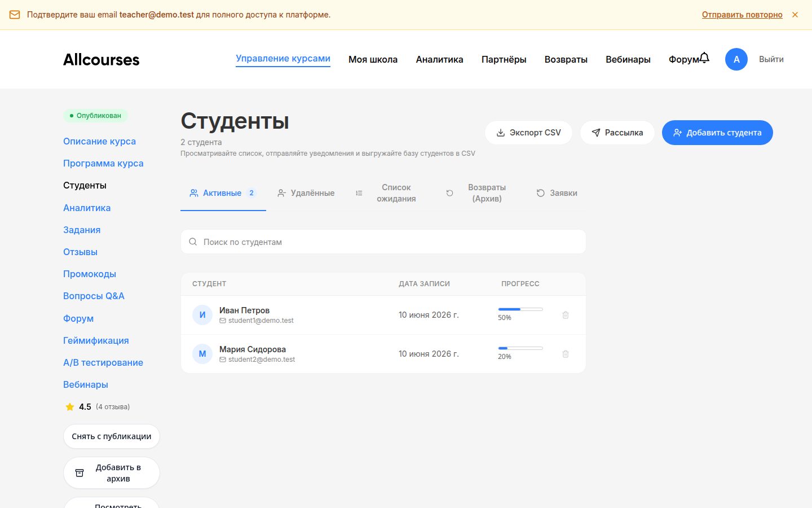Image resolution: width=812 pixels, height=508 pixels.
Task: Go to the Allcourses logo home
Action: (x=101, y=59)
